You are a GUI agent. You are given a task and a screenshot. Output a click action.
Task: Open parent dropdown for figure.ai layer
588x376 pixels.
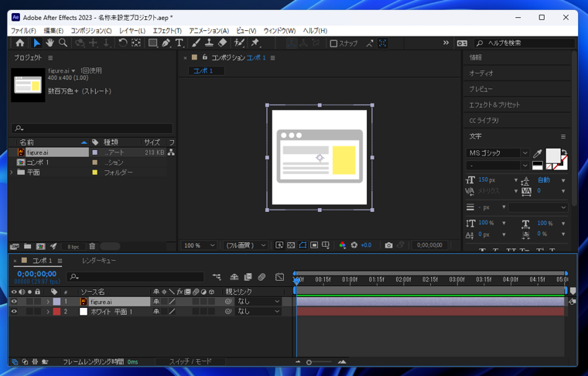tap(258, 302)
